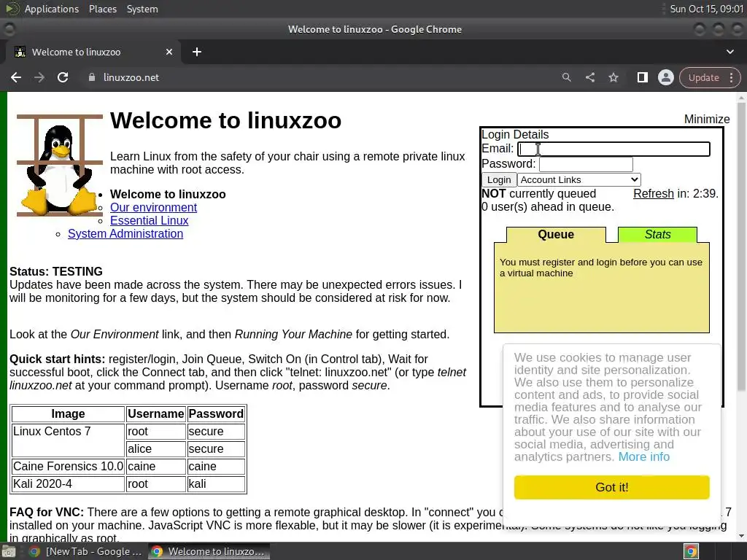Screen dimensions: 747x560
Task: Click the tab favicon for linuxzoo
Action: click(20, 52)
